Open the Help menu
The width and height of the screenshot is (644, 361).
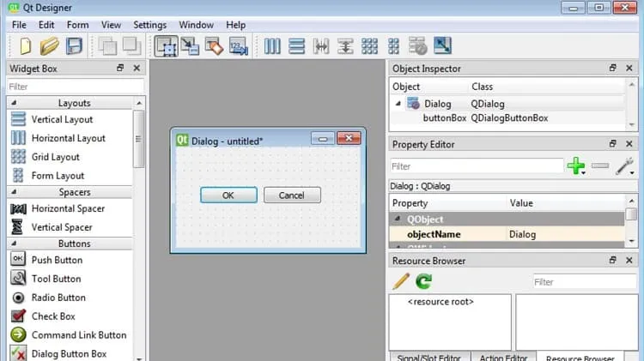[x=236, y=25]
